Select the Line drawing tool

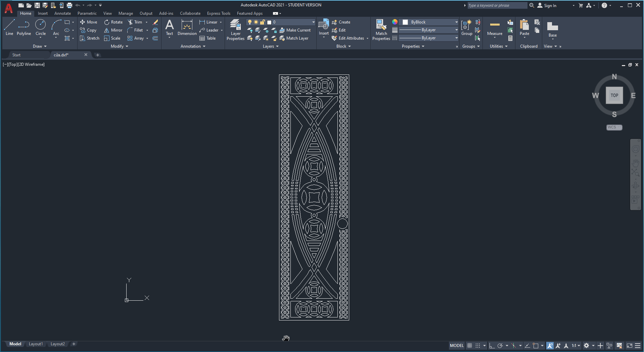9,27
